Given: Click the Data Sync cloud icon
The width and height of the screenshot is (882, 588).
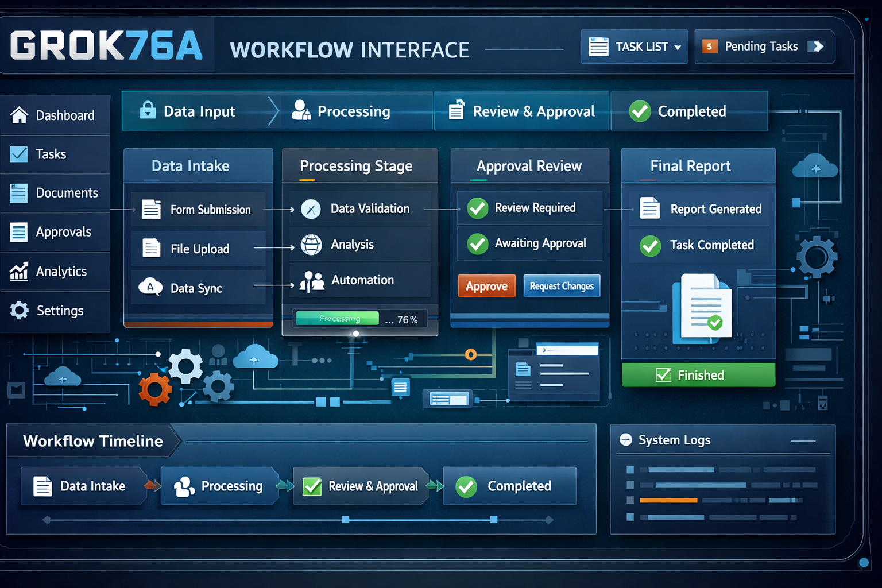Looking at the screenshot, I should click(150, 286).
